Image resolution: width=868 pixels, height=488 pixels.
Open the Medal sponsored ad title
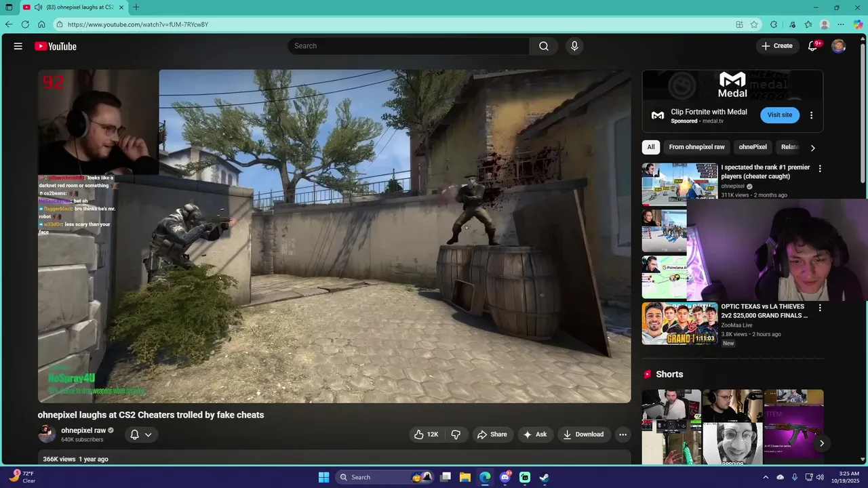click(709, 112)
